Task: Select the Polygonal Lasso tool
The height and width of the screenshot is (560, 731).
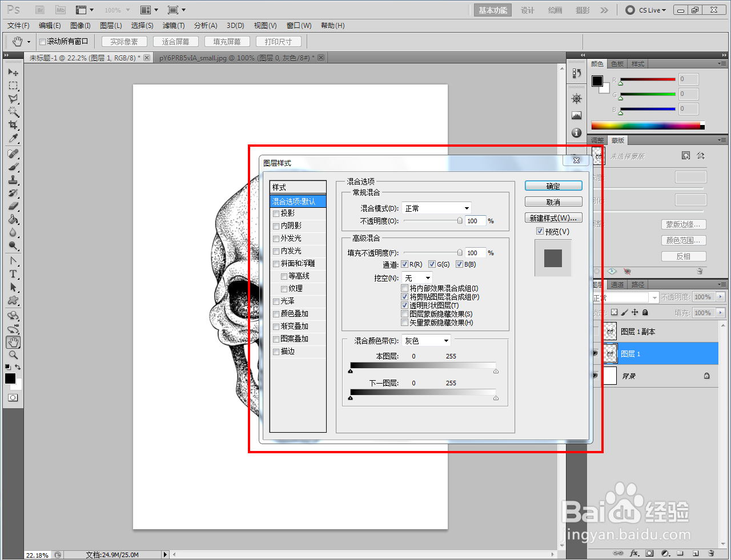Action: pos(13,99)
